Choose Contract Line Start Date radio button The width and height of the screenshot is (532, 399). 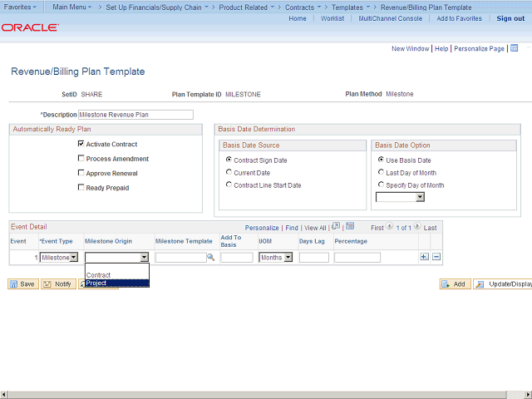229,185
